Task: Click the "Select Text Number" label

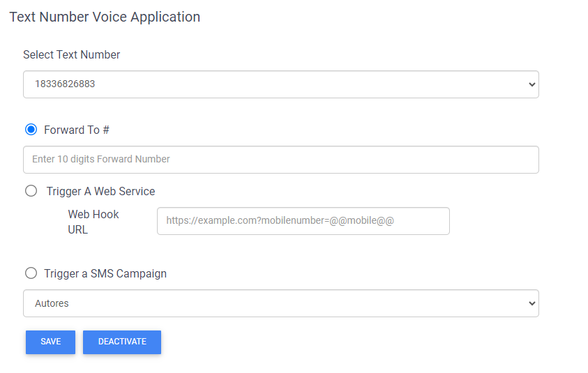Action: point(72,55)
